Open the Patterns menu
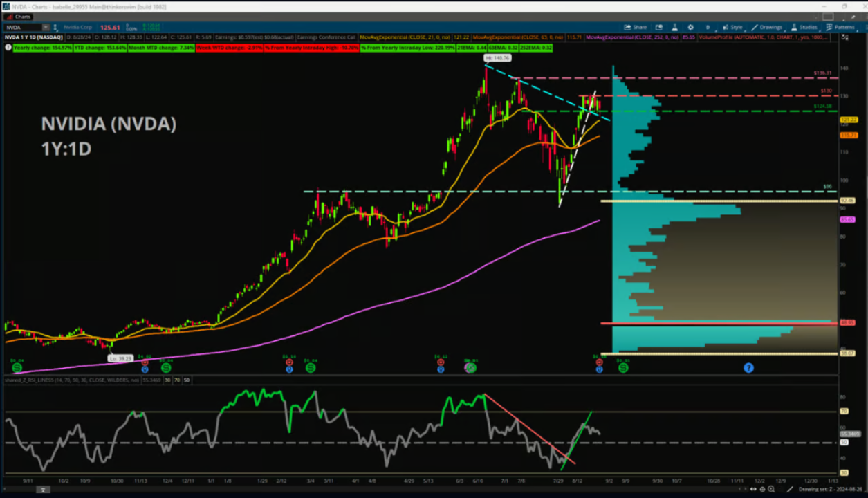Image resolution: width=868 pixels, height=498 pixels. (840, 28)
